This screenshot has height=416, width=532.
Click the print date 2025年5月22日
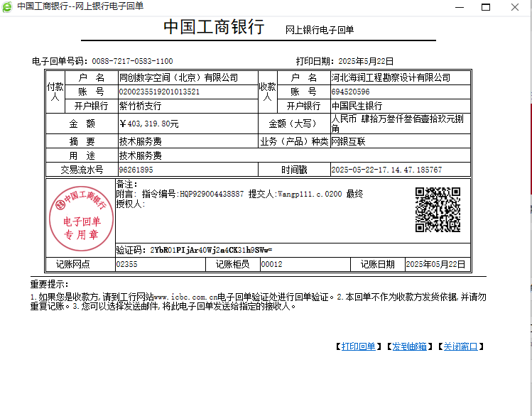pyautogui.click(x=366, y=61)
